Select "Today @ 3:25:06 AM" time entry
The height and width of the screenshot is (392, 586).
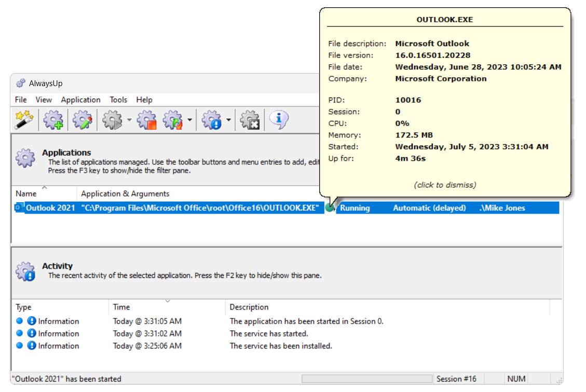tap(147, 346)
